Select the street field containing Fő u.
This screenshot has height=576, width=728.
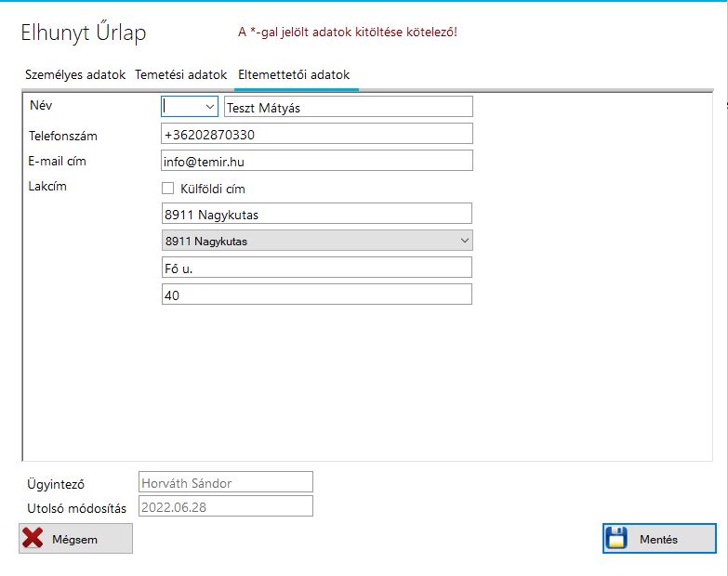point(316,268)
